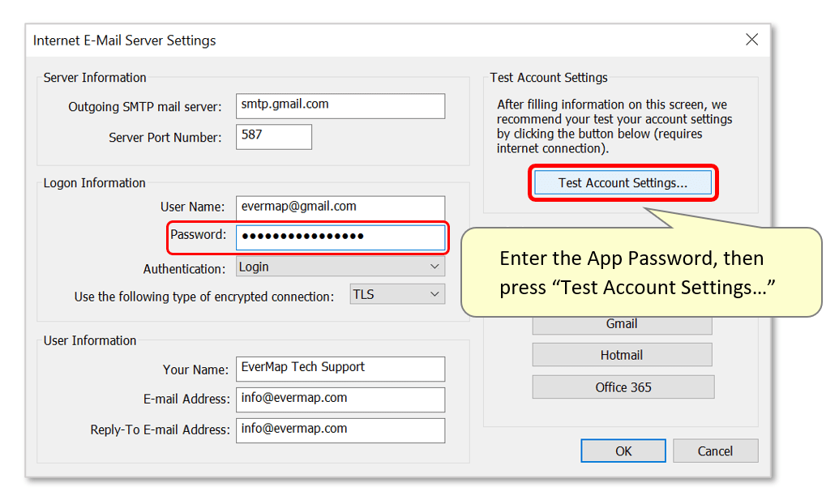Open the Authentication dropdown
Image resolution: width=839 pixels, height=504 pixels.
340,266
